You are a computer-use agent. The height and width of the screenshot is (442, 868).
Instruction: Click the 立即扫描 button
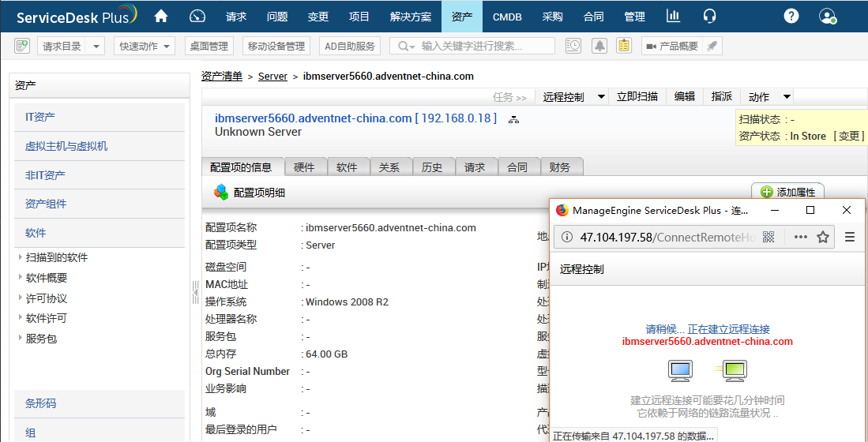pyautogui.click(x=637, y=97)
